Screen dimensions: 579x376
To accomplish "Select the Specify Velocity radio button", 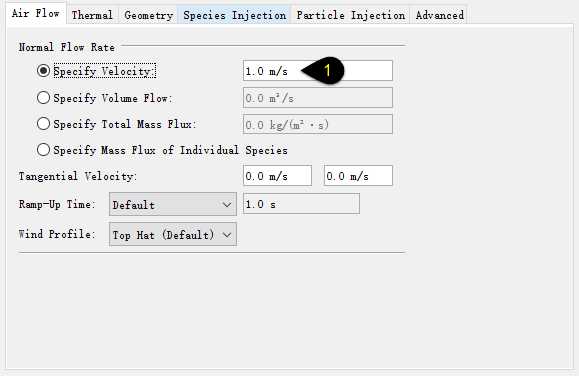I will 44,71.
